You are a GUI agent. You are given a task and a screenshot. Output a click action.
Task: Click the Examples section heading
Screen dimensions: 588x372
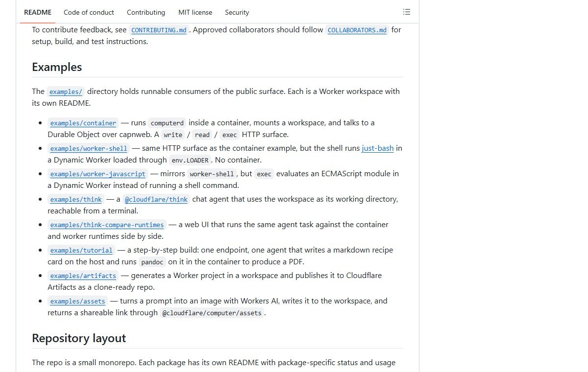(x=57, y=67)
